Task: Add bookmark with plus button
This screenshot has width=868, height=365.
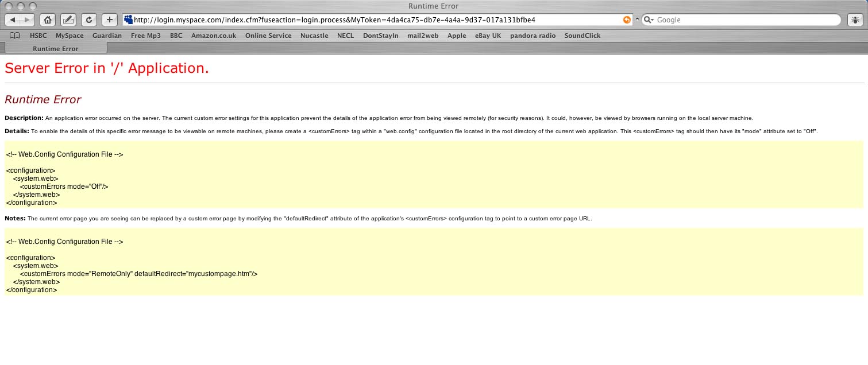Action: (x=110, y=20)
